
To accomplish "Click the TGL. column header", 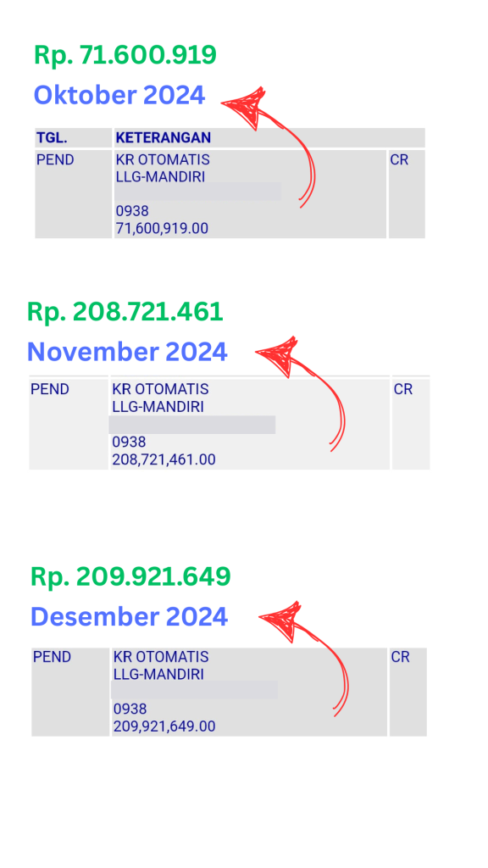I will (x=73, y=137).
